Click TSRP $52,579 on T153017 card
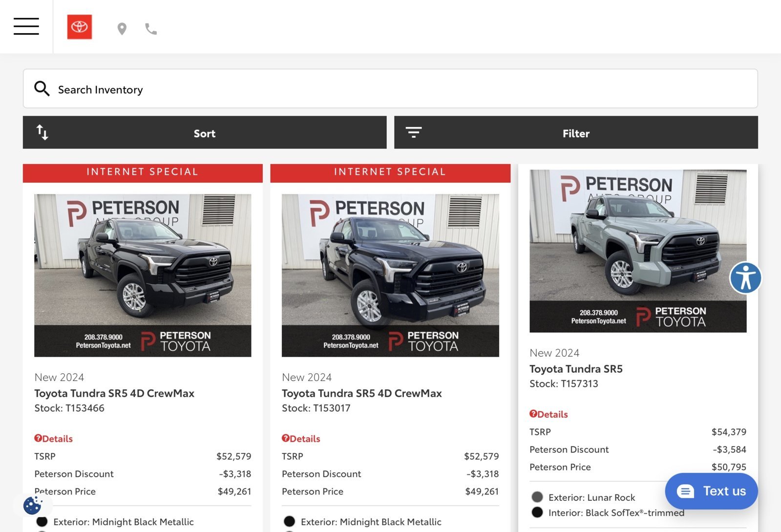781x532 pixels. (482, 456)
